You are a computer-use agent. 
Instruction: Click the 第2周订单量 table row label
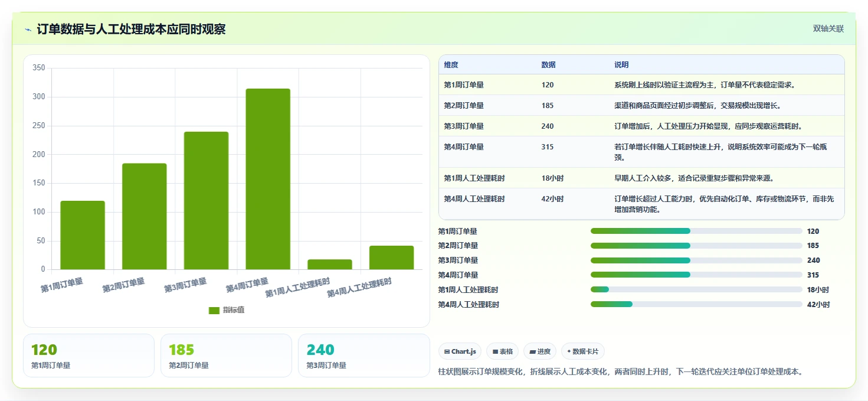[464, 106]
